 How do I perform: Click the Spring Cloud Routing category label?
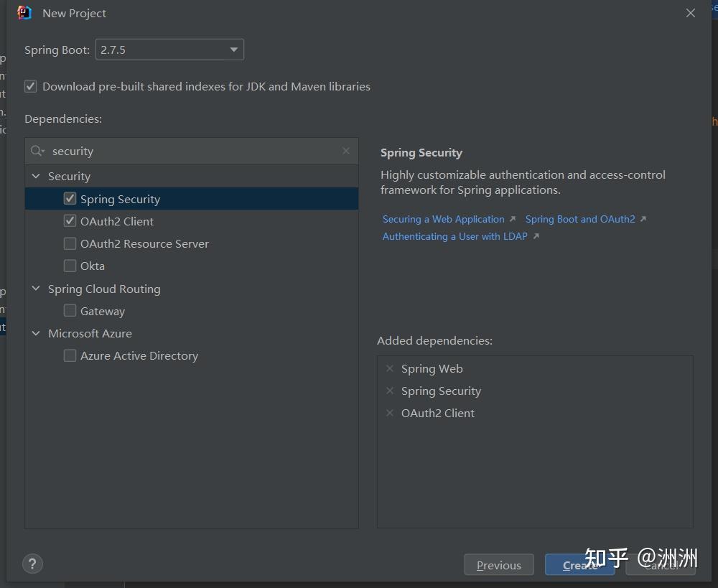[104, 289]
